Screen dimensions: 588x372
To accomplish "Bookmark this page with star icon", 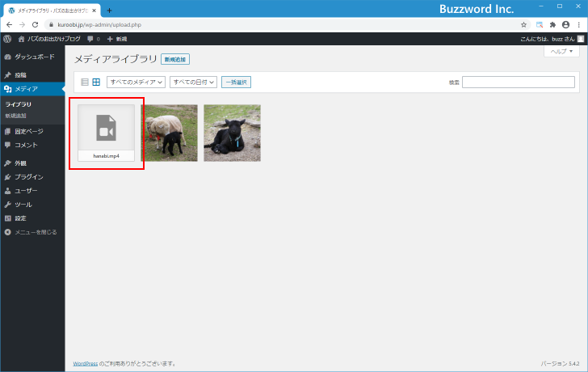I will 523,24.
